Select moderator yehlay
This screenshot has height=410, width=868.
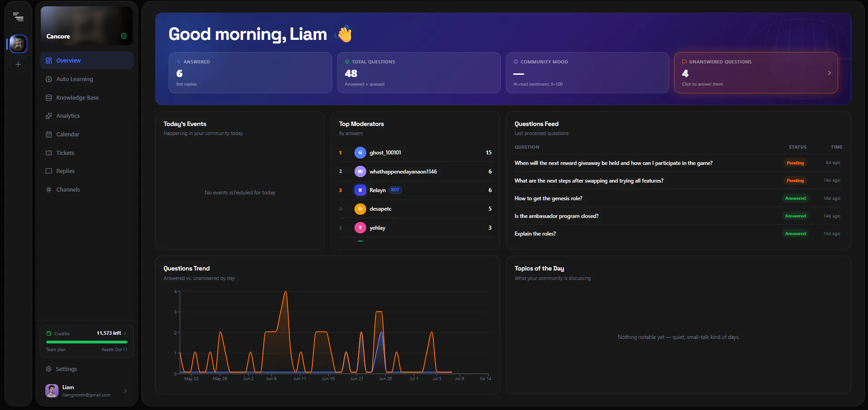tap(415, 228)
